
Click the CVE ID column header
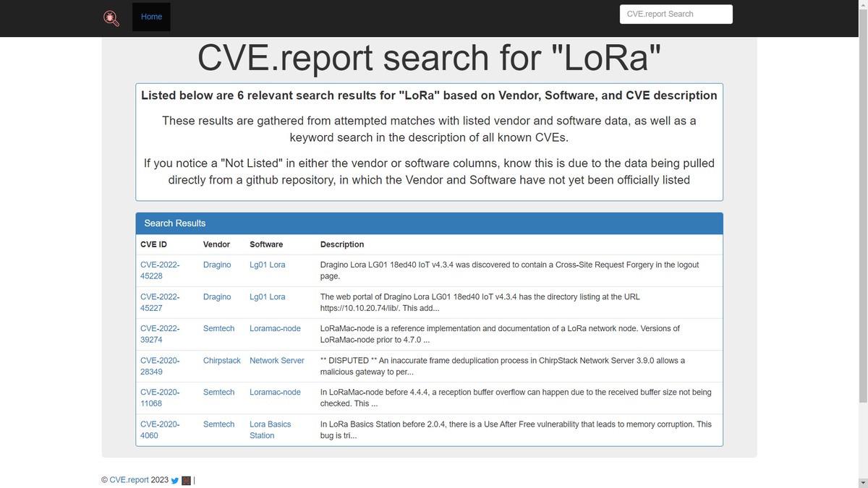[x=153, y=244]
